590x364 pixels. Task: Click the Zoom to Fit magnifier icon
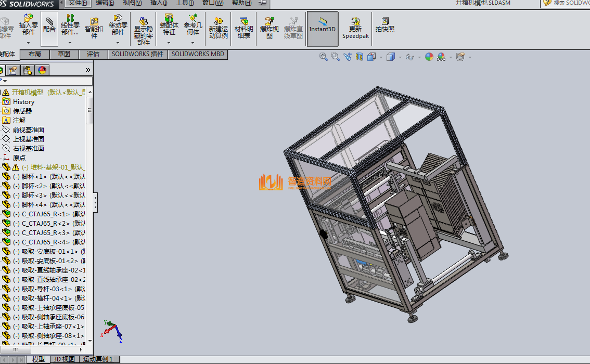(x=323, y=57)
